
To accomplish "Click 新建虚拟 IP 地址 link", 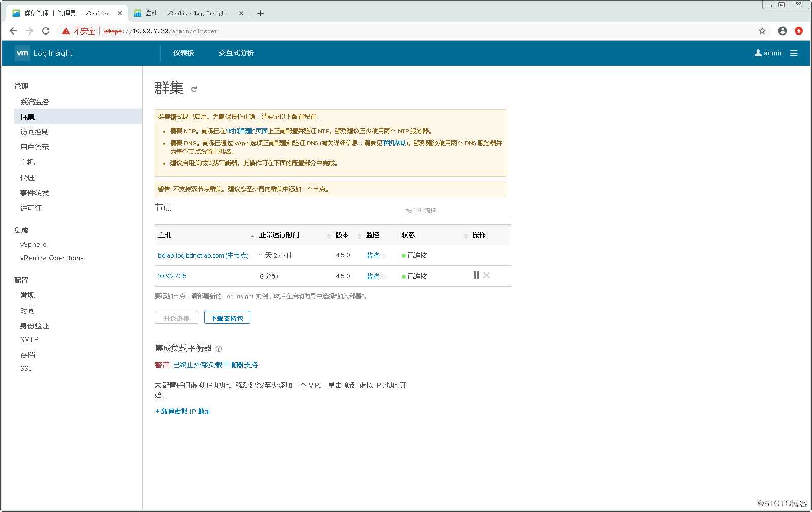I will [x=183, y=412].
